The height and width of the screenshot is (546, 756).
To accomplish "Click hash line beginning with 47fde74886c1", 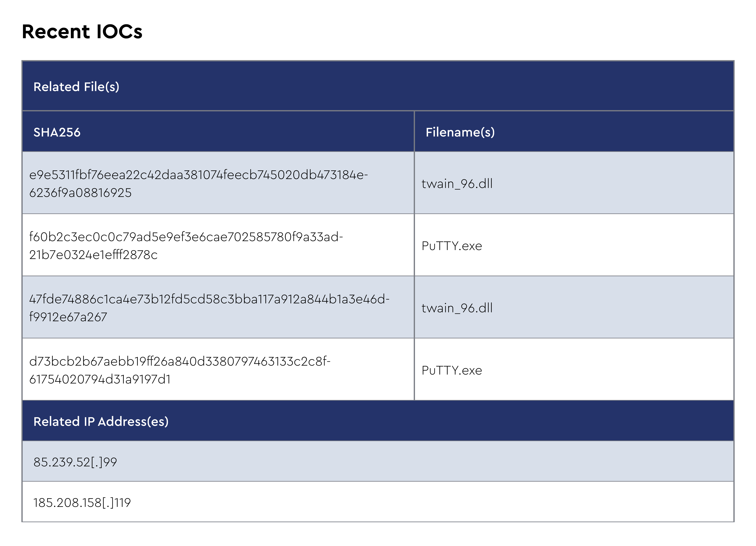I will point(209,299).
